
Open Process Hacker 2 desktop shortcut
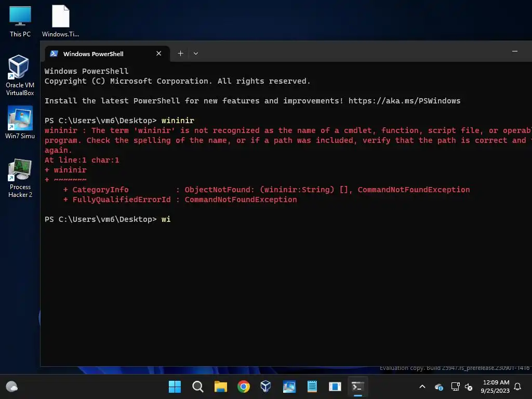pyautogui.click(x=20, y=178)
